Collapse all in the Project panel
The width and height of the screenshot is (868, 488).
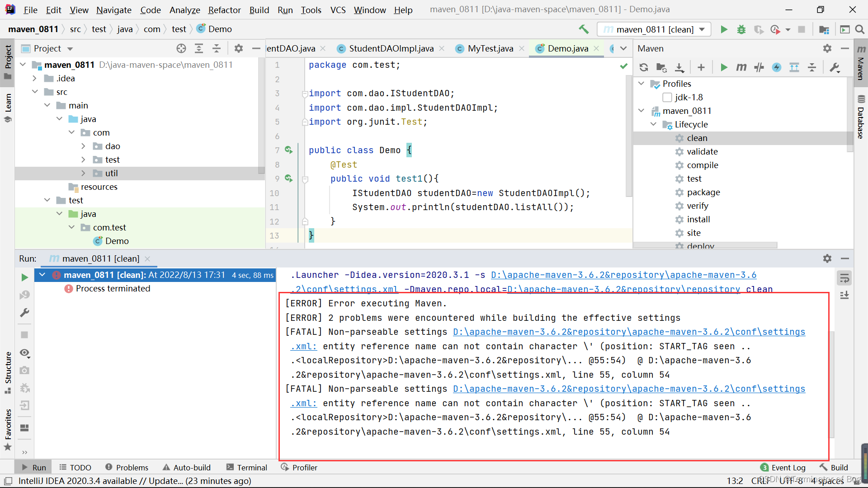coord(217,48)
